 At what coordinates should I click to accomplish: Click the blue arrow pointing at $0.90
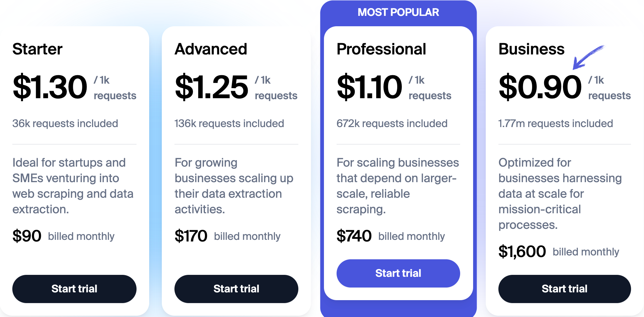point(588,57)
